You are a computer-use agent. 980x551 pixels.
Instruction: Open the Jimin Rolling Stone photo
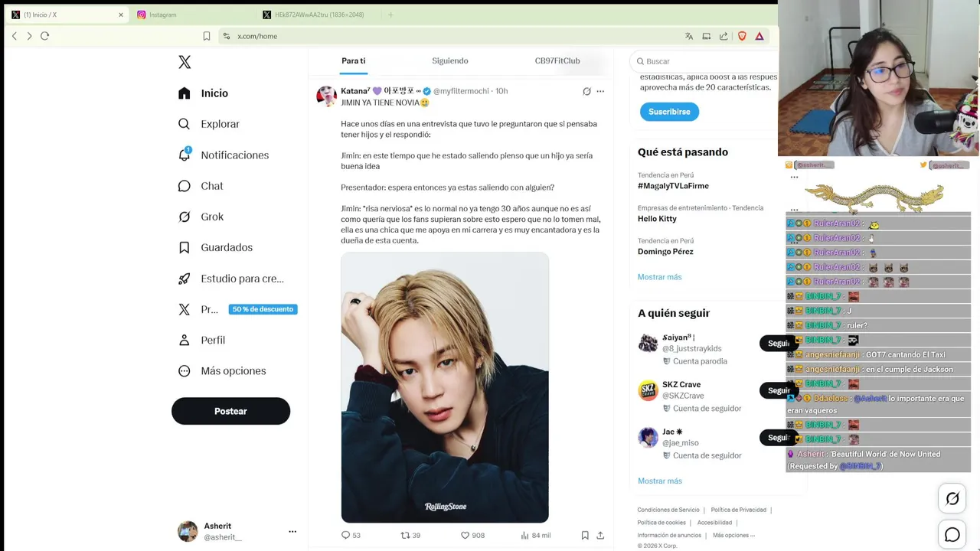(445, 387)
